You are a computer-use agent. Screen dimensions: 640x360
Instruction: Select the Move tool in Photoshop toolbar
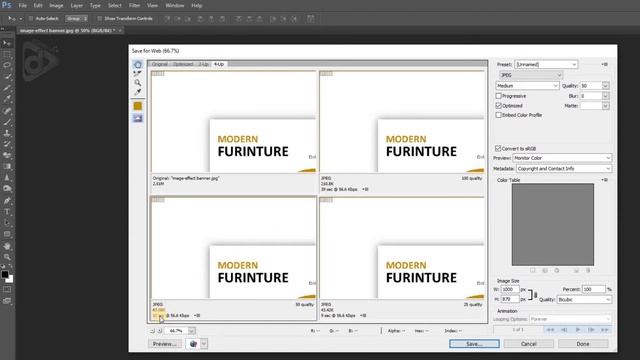point(7,43)
